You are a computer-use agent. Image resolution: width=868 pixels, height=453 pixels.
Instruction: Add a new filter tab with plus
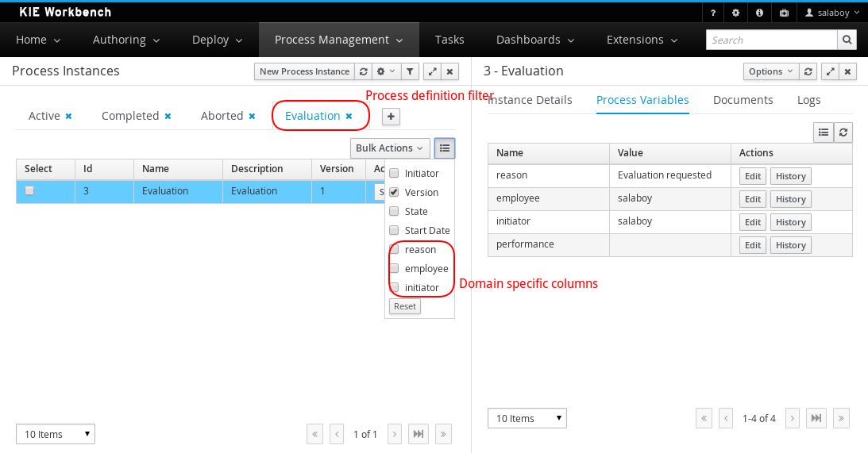tap(391, 117)
